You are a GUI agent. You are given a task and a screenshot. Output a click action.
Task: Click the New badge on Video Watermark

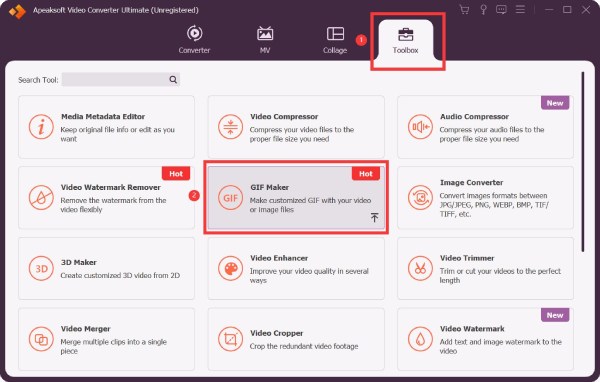(555, 315)
